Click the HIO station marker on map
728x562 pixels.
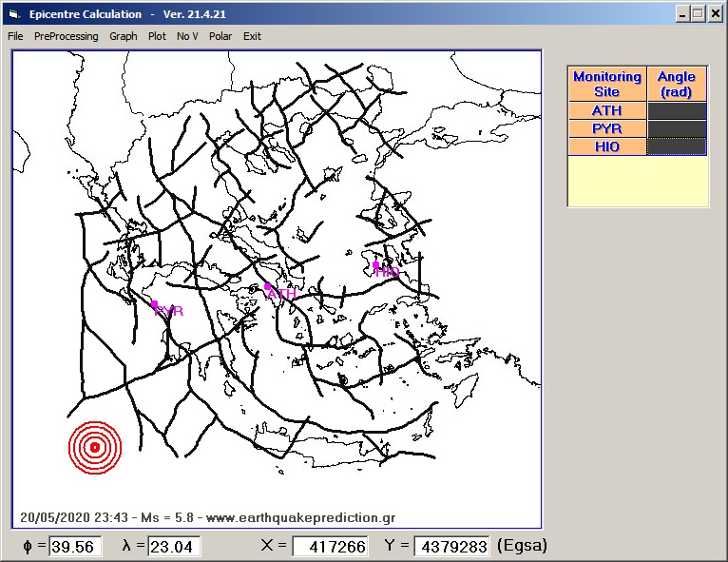click(x=376, y=265)
